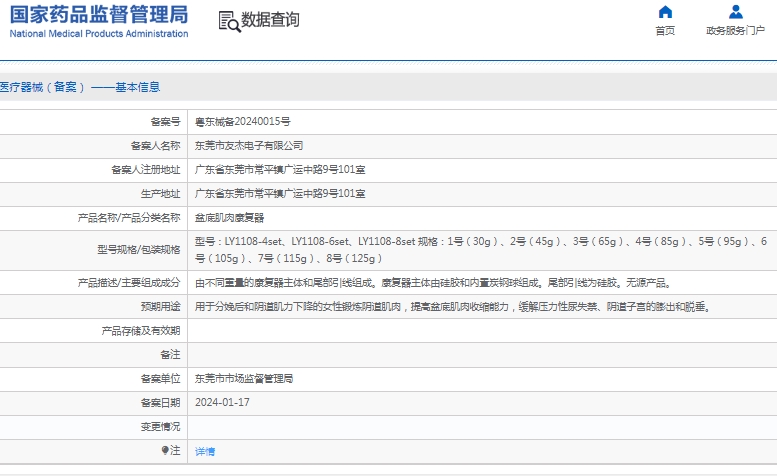Click the 备案人注册地址 label
Screen dimensions: 777x476
(146, 170)
